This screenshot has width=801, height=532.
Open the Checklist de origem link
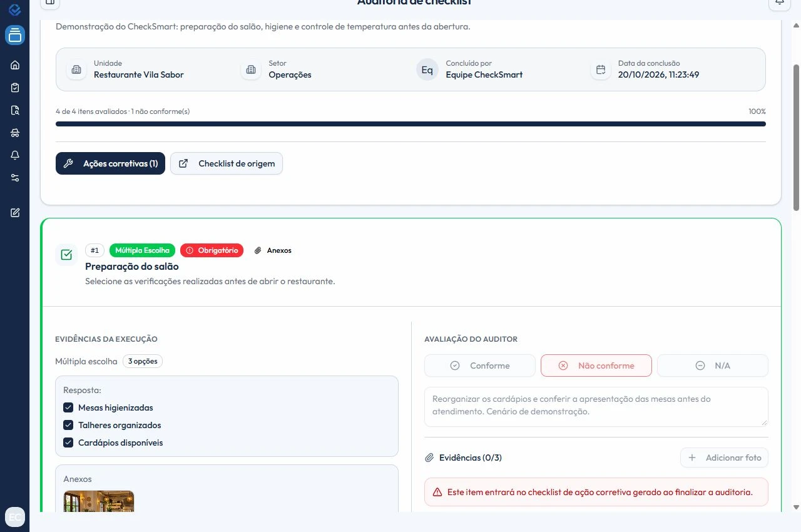pos(227,163)
